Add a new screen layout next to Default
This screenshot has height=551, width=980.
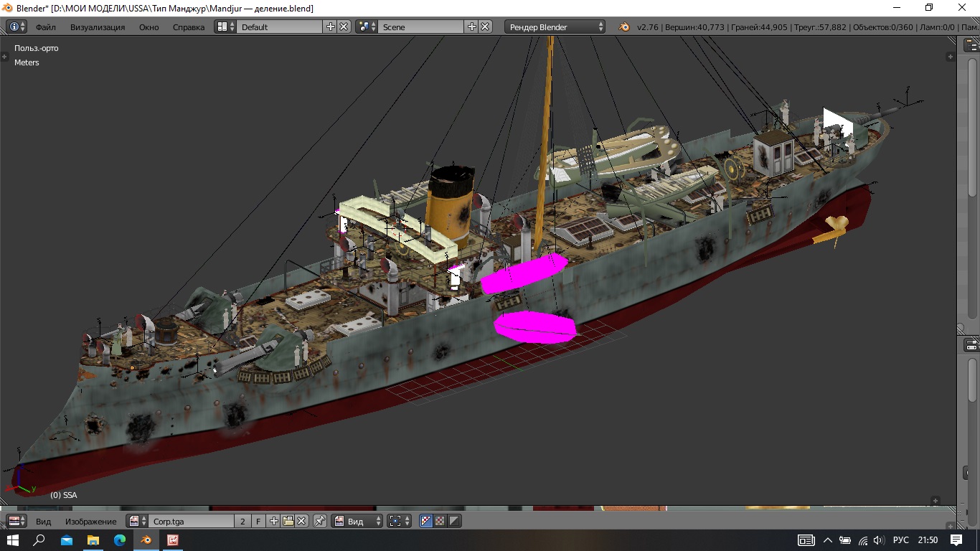coord(330,27)
